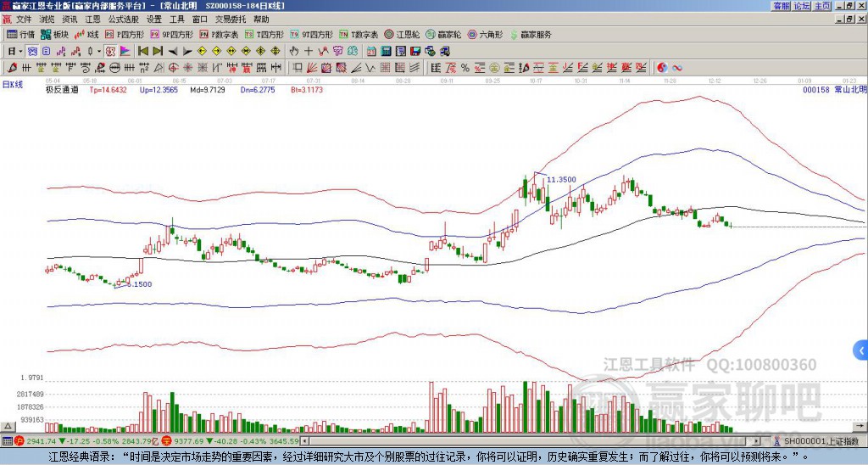Open the 江恩轮 Gann wheel
This screenshot has height=465, width=868.
click(403, 35)
